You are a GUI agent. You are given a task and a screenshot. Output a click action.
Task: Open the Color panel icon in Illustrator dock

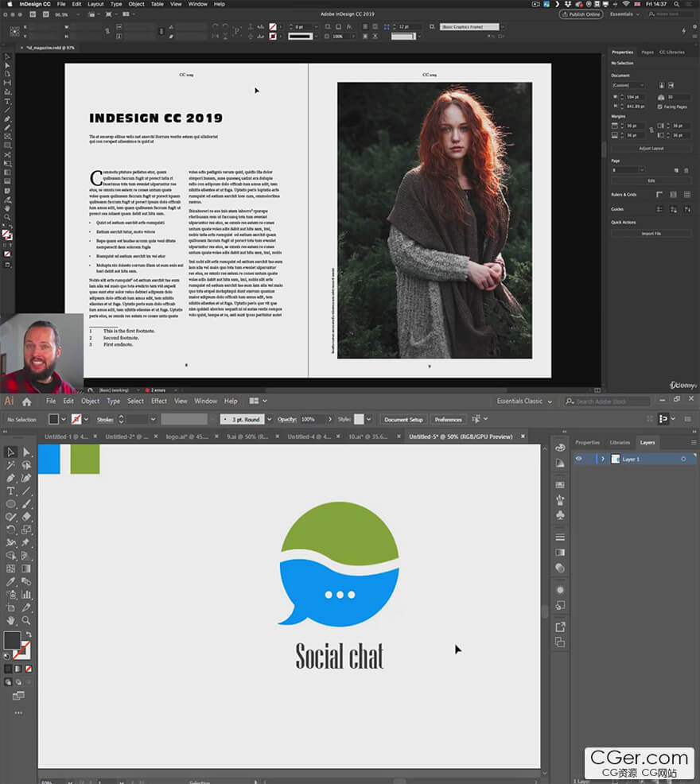tap(560, 448)
